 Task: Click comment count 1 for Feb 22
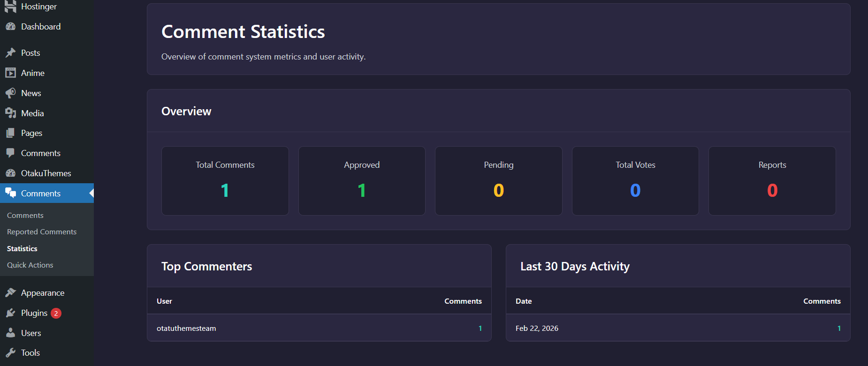(839, 329)
